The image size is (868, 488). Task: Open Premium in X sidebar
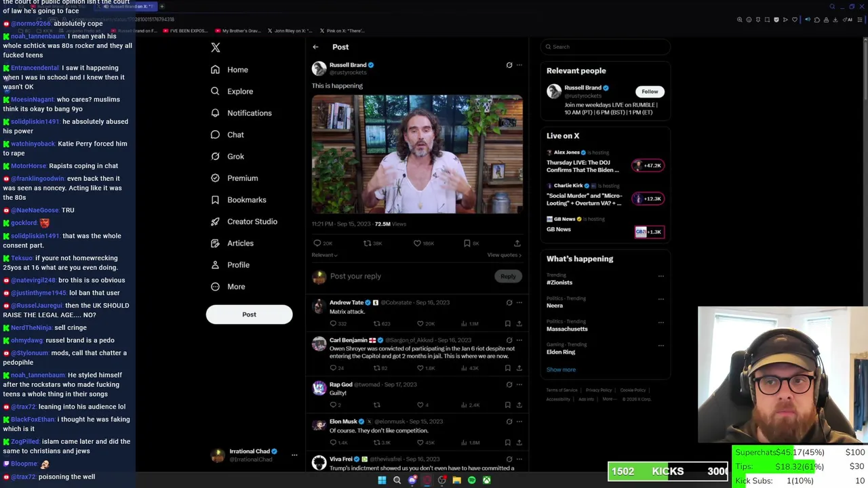click(234, 178)
